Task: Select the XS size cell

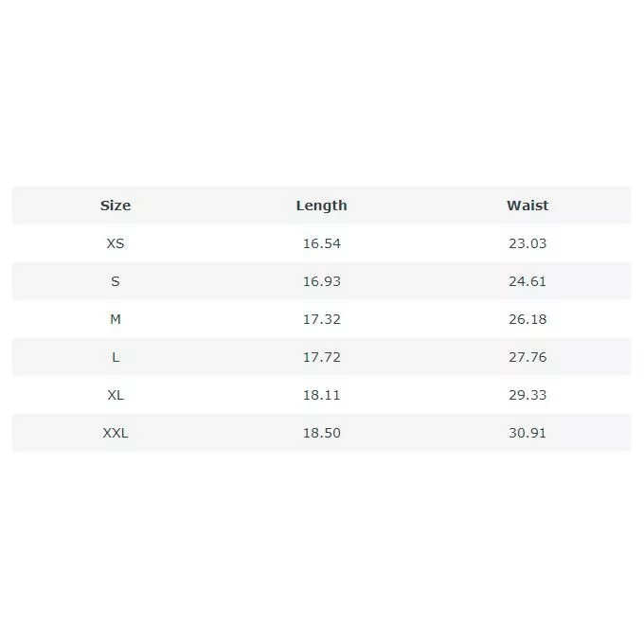Action: click(x=116, y=243)
